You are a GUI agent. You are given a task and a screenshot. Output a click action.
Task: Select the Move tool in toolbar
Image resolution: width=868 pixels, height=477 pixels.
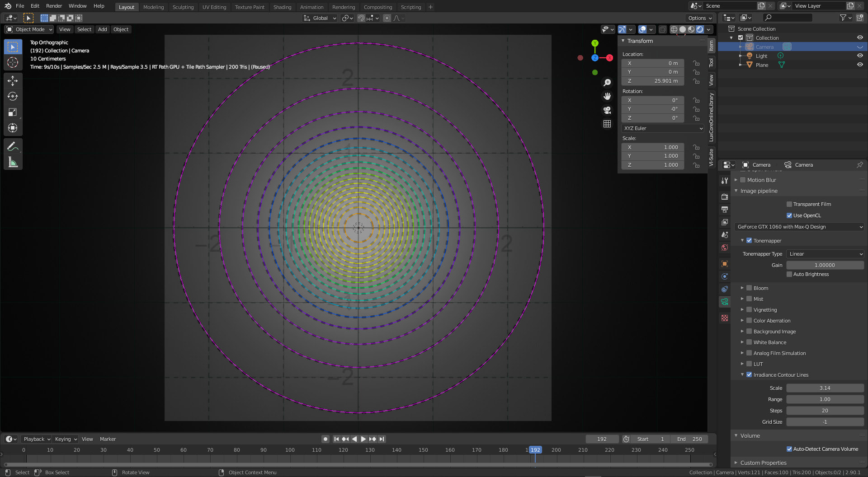pos(13,80)
